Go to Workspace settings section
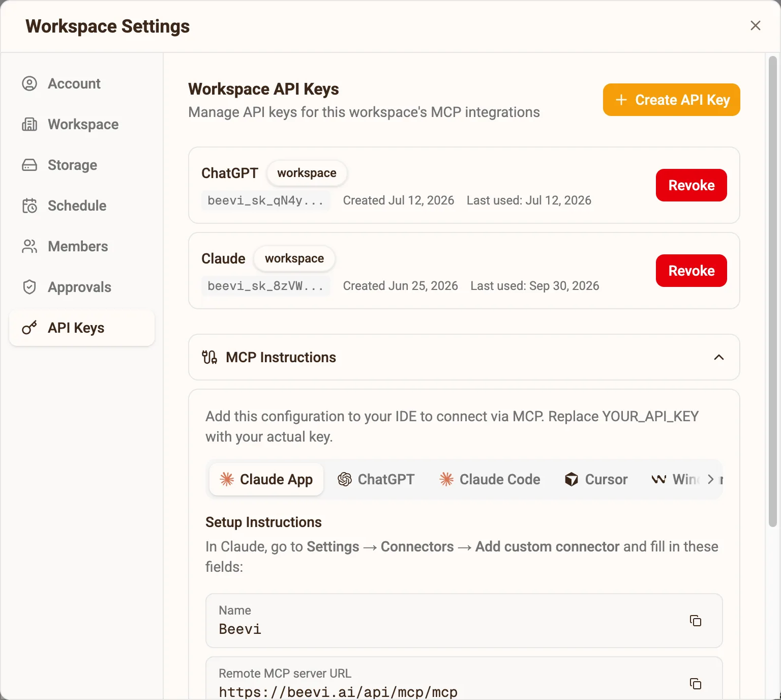The width and height of the screenshot is (781, 700). [82, 124]
